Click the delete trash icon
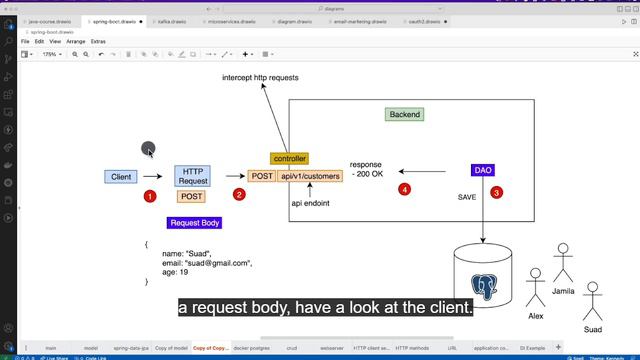This screenshot has height=360, width=640. coord(128,54)
